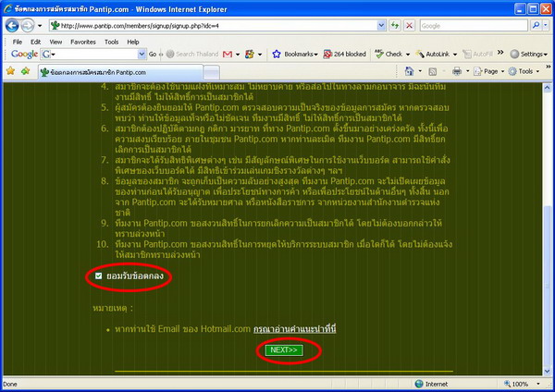Expand the AutoLink dropdown arrow
Viewport: 555px width, 392px height.
455,55
